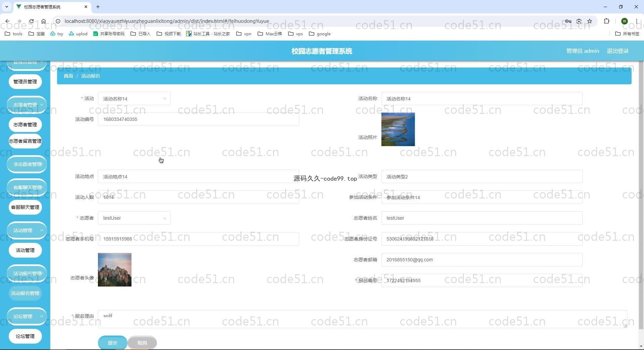Click the 活动地点 input field
The image size is (644, 350).
coord(198,177)
